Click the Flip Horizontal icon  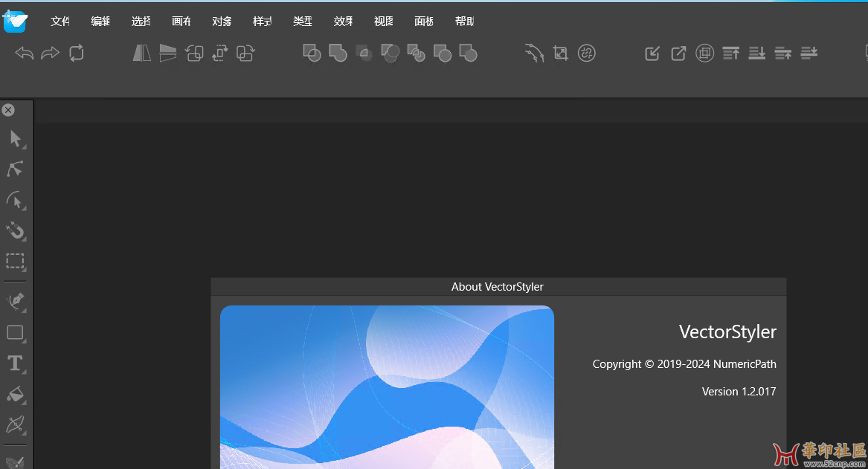click(141, 53)
